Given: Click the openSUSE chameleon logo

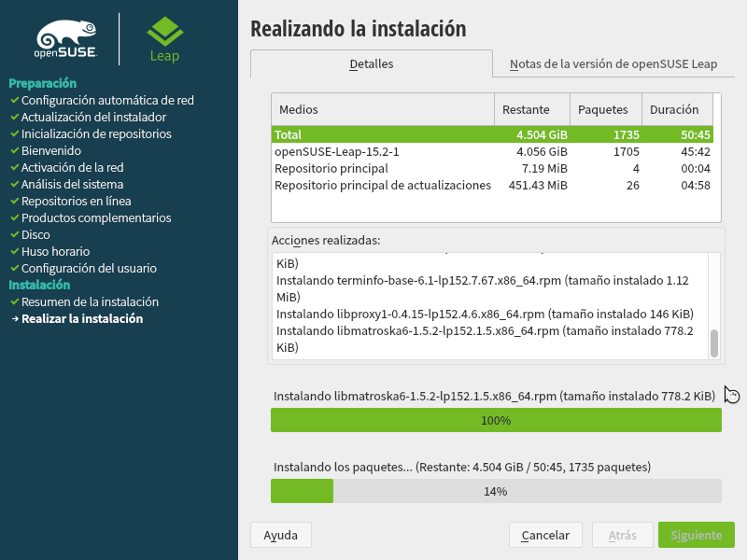Looking at the screenshot, I should coord(66,39).
